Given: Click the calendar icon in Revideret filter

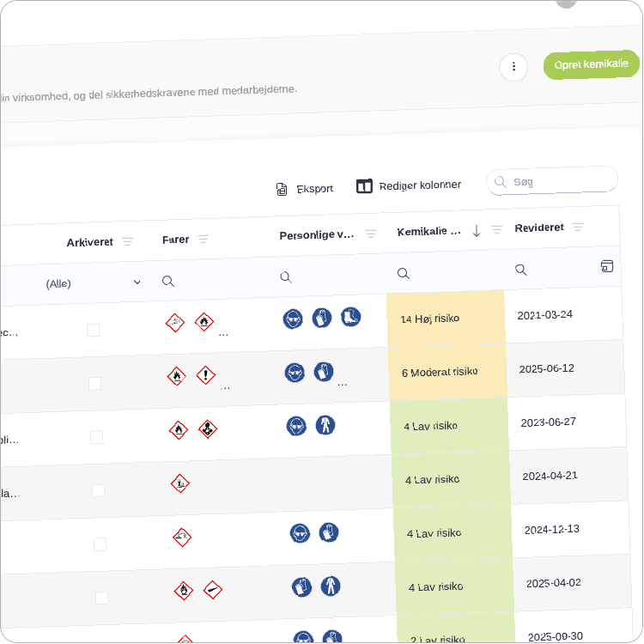Looking at the screenshot, I should (x=607, y=266).
